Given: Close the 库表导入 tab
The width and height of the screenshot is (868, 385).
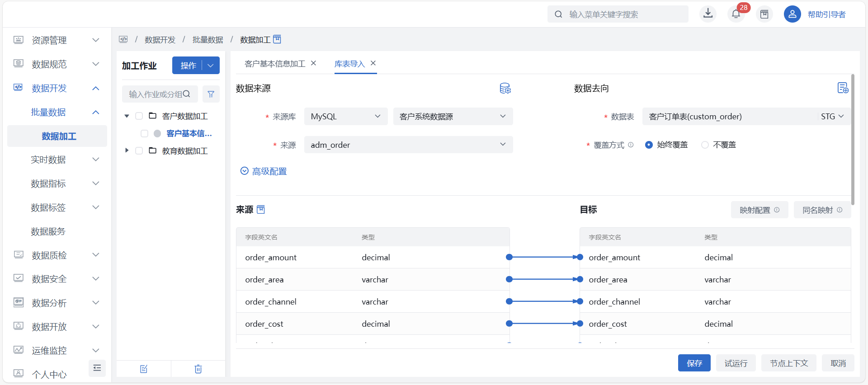Looking at the screenshot, I should tap(373, 63).
